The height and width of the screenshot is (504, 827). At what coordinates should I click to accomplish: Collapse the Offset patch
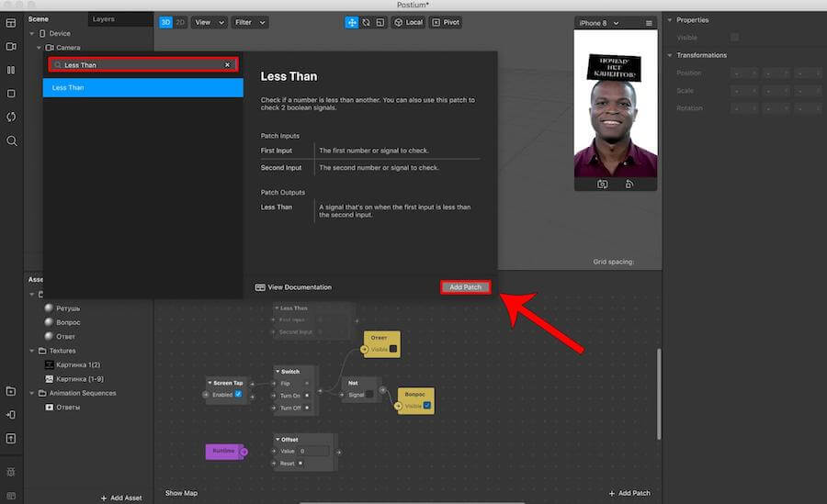(278, 439)
